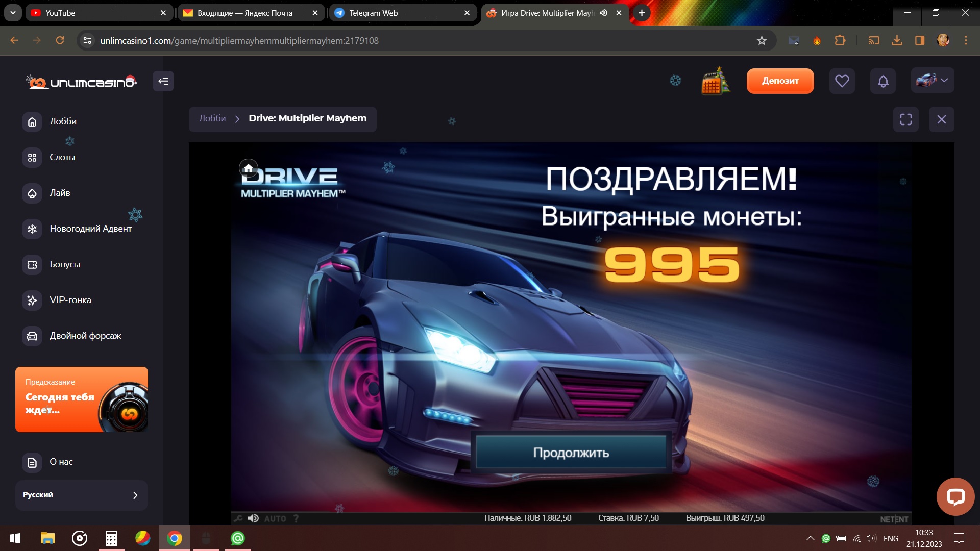Open the Chrome tab search dropdown arrow
980x551 pixels.
coord(13,13)
